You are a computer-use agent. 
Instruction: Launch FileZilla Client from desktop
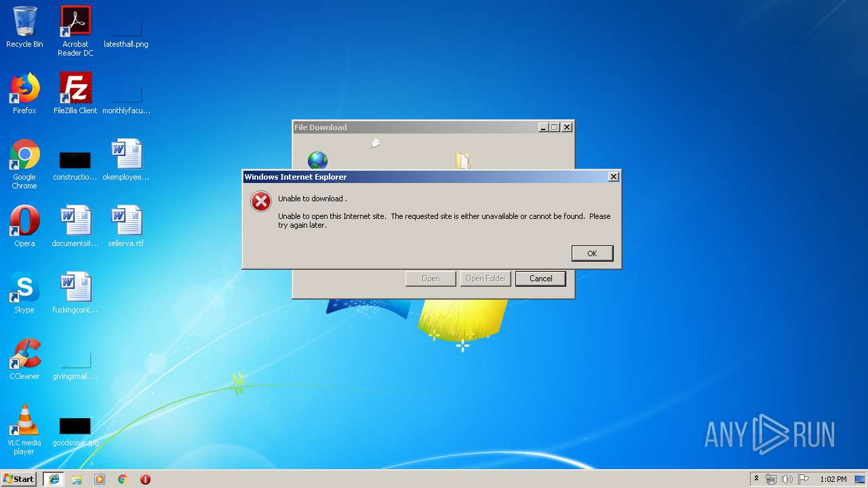(x=75, y=94)
